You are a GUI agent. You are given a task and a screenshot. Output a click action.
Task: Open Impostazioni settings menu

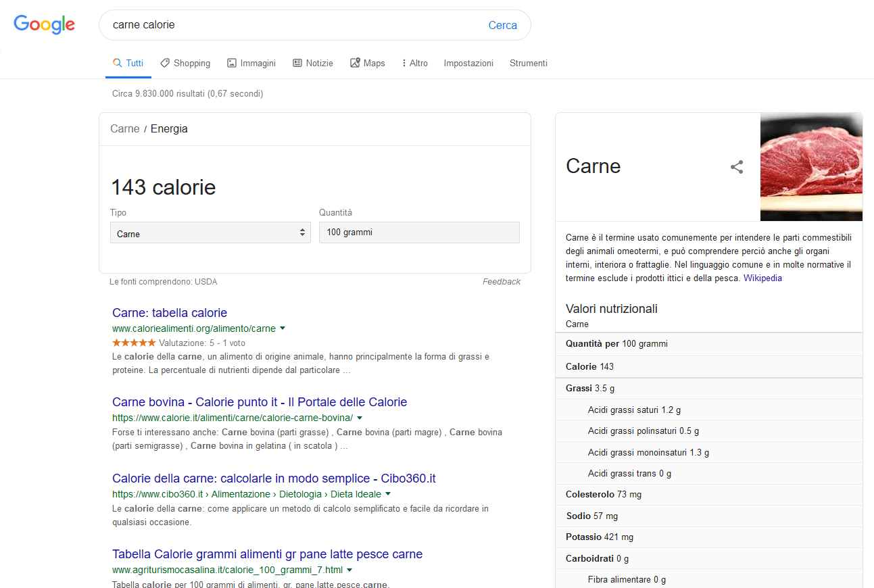pyautogui.click(x=468, y=63)
